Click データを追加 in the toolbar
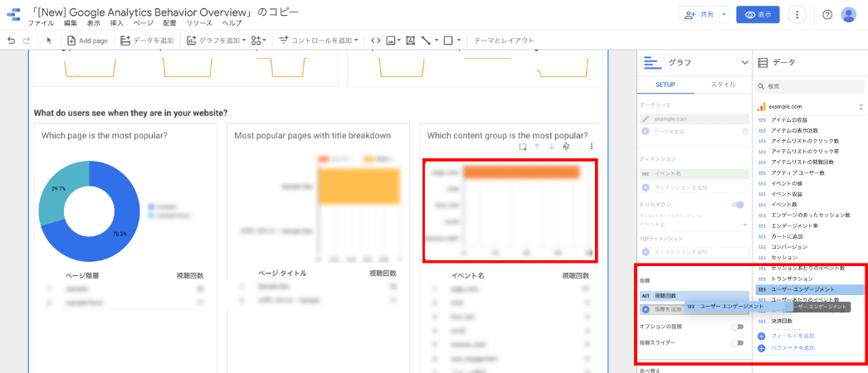The height and width of the screenshot is (373, 868). pyautogui.click(x=147, y=41)
